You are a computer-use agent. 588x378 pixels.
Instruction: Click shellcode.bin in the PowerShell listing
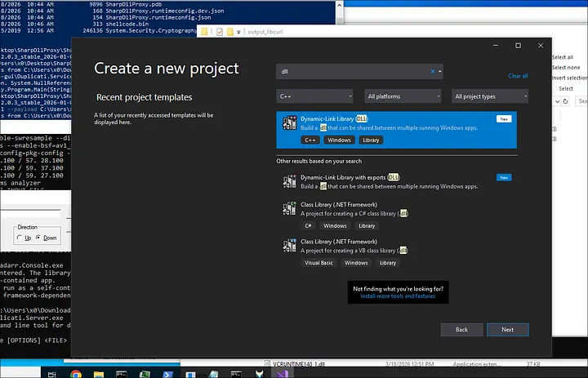(127, 24)
